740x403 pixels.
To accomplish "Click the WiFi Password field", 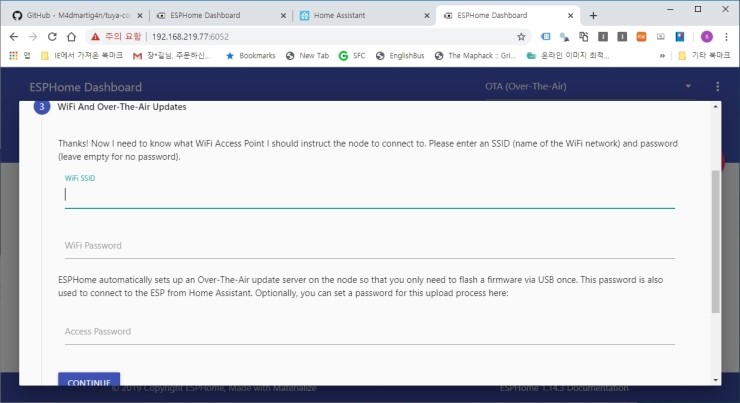I will [x=370, y=246].
